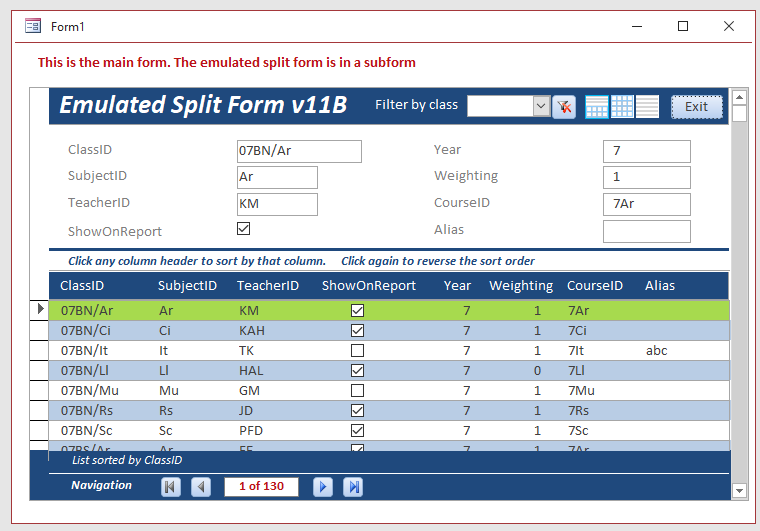The image size is (760, 531).
Task: Sort by the Weighting column header
Action: pyautogui.click(x=520, y=286)
